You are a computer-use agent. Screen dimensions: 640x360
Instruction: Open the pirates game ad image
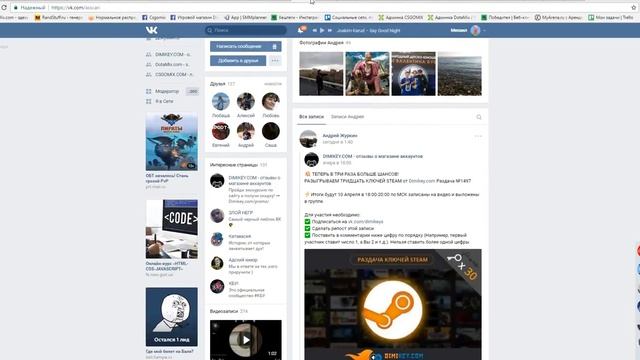coord(172,142)
